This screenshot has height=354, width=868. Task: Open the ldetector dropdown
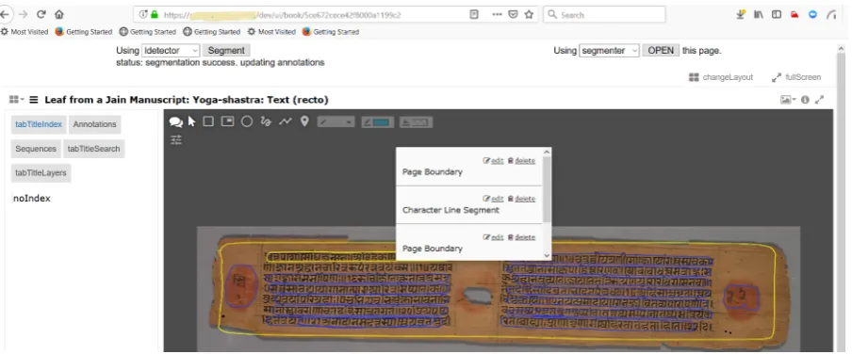pyautogui.click(x=171, y=50)
